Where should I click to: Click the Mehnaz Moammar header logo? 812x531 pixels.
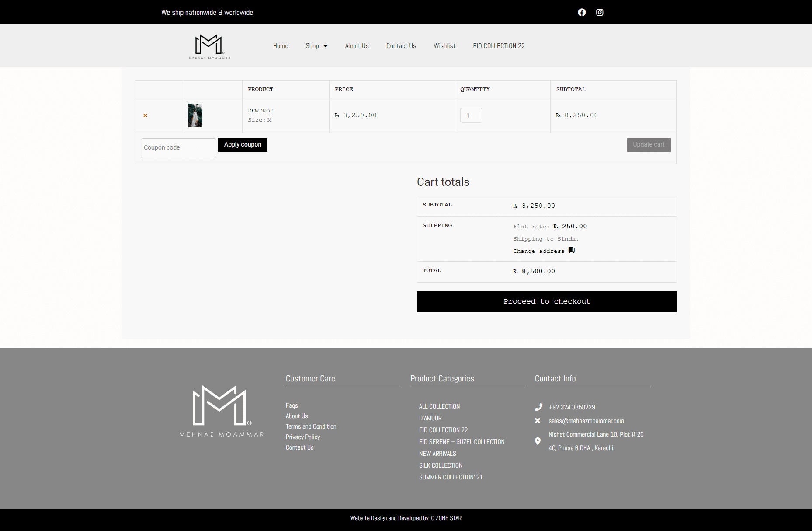(209, 46)
